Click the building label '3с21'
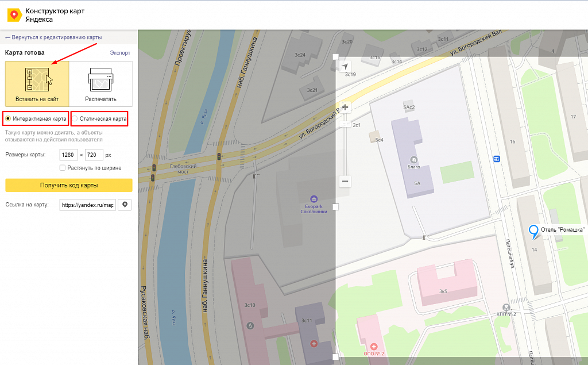The height and width of the screenshot is (365, 588). [x=312, y=90]
